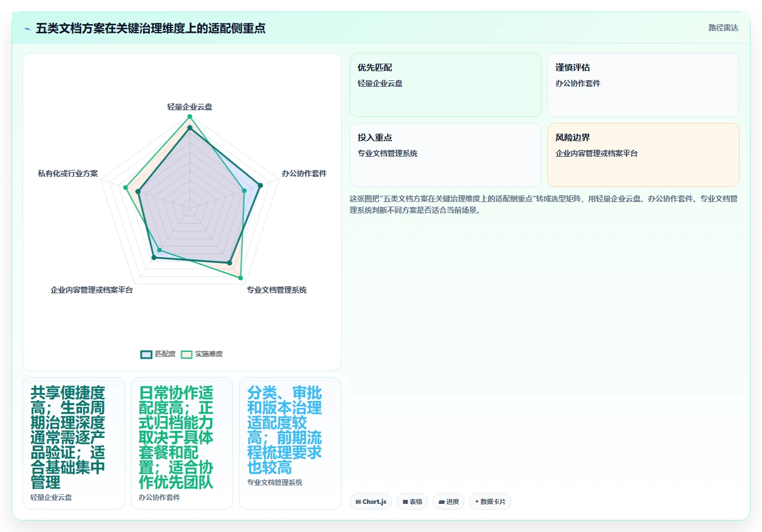Click the 私有化或行业方案 radar axis label
The height and width of the screenshot is (532, 762).
tap(68, 173)
